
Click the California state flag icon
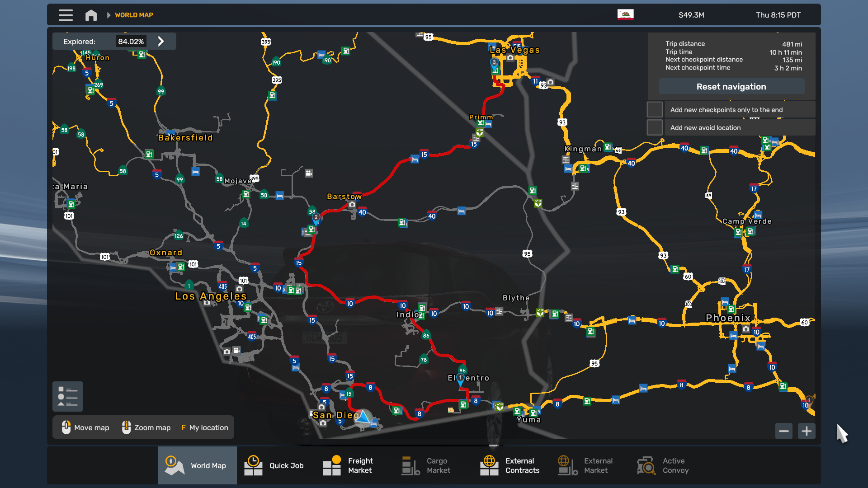tap(626, 14)
